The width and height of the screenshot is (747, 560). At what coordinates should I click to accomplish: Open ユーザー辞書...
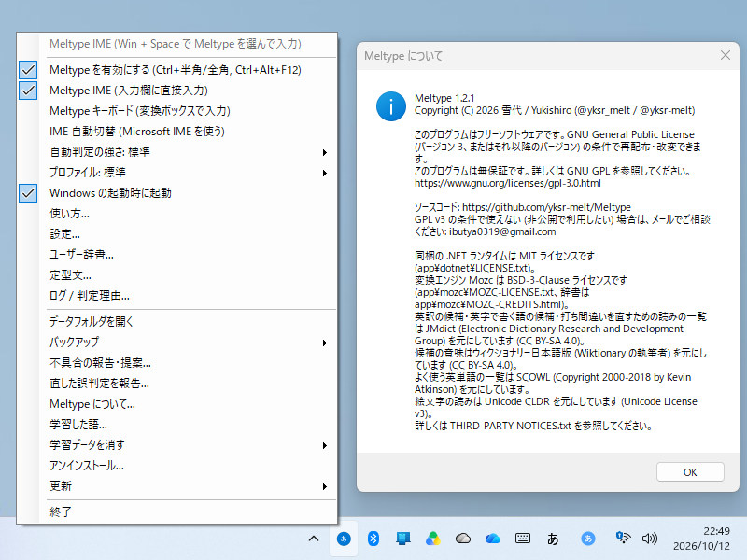176,254
